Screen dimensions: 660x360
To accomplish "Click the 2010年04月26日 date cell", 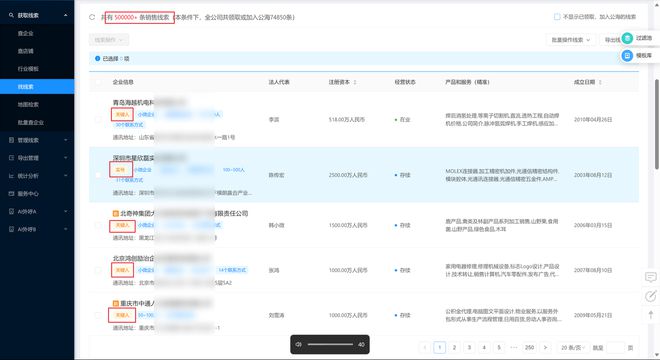I will (593, 120).
